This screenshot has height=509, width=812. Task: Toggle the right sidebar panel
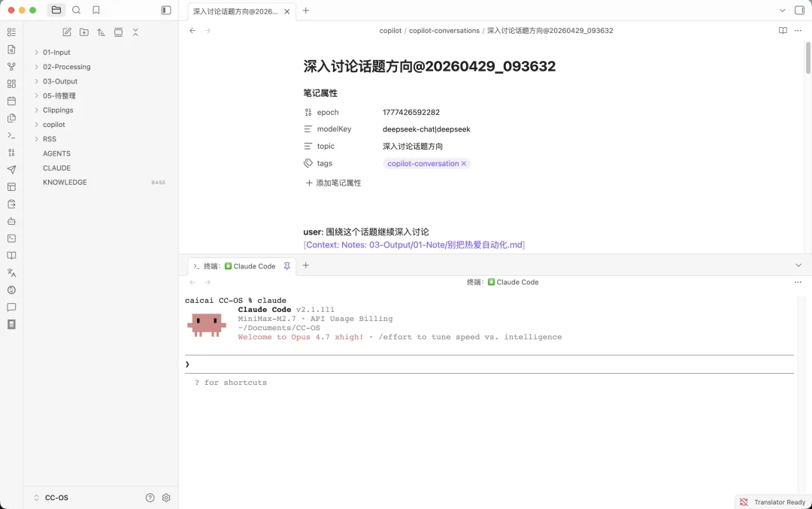pos(799,10)
